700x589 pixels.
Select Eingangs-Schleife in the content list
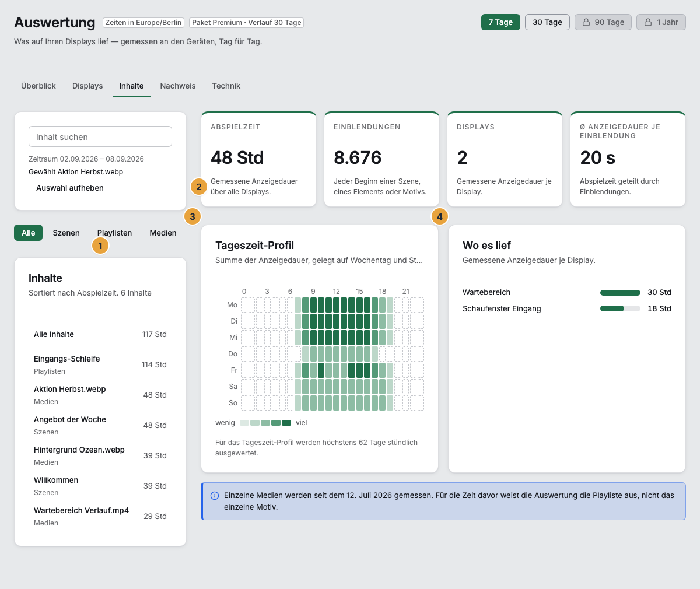click(100, 364)
